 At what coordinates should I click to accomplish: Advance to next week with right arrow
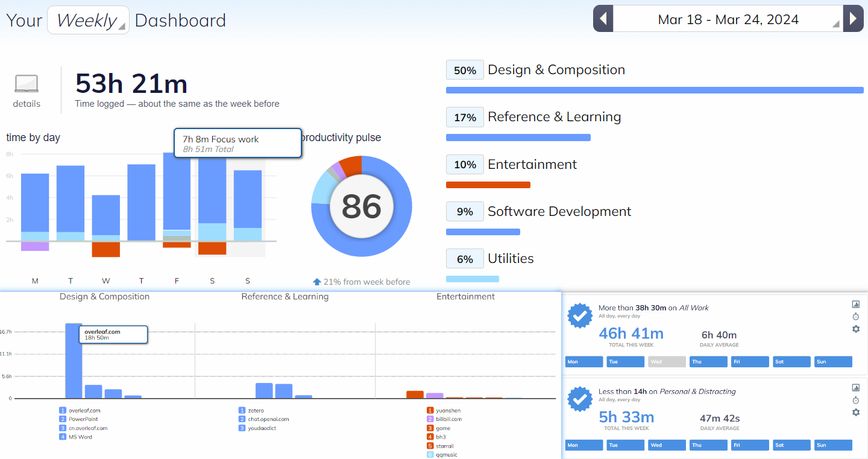pyautogui.click(x=853, y=19)
